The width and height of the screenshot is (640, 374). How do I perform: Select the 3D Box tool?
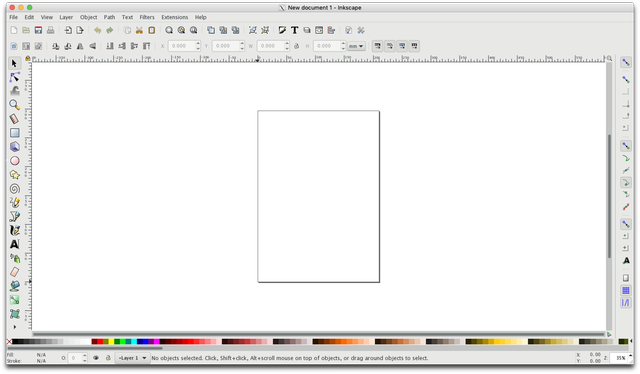[x=14, y=147]
